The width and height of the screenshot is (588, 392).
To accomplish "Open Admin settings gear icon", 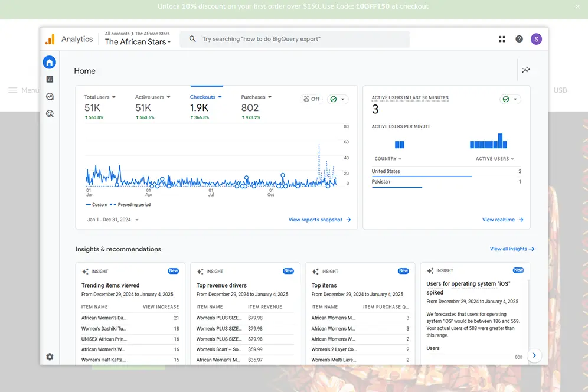I will click(50, 357).
